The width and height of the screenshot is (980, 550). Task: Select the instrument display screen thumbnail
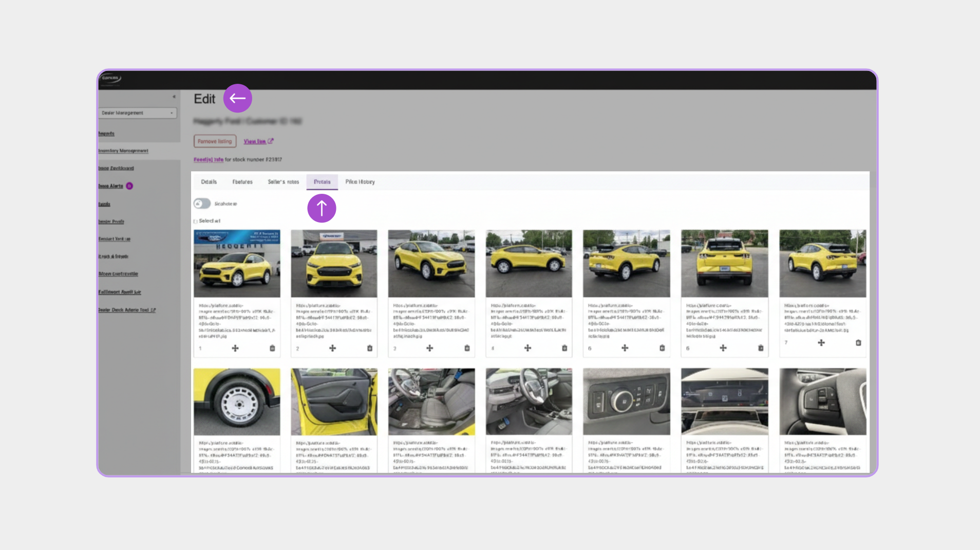coord(725,402)
